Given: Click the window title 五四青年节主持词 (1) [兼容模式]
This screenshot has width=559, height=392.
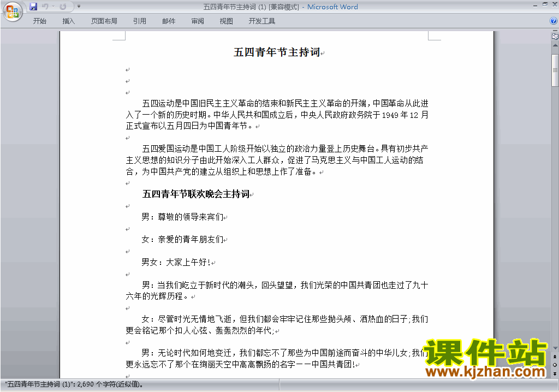Looking at the screenshot, I should click(x=251, y=7).
